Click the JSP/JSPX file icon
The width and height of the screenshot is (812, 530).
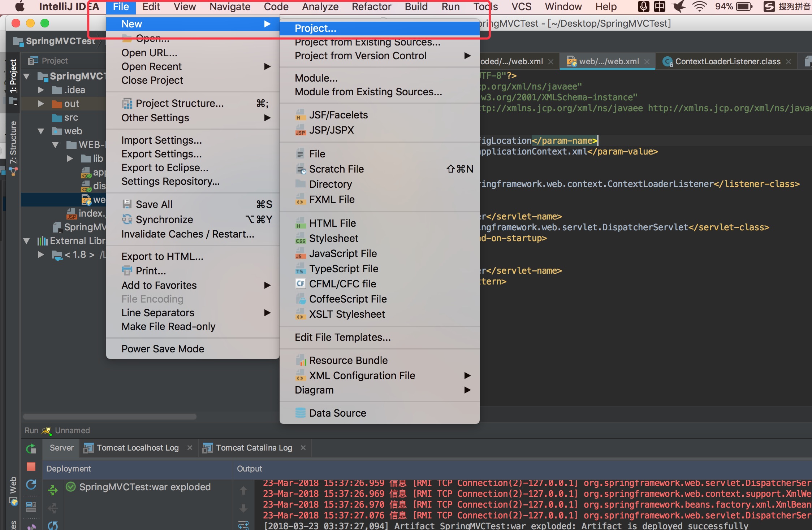[300, 130]
